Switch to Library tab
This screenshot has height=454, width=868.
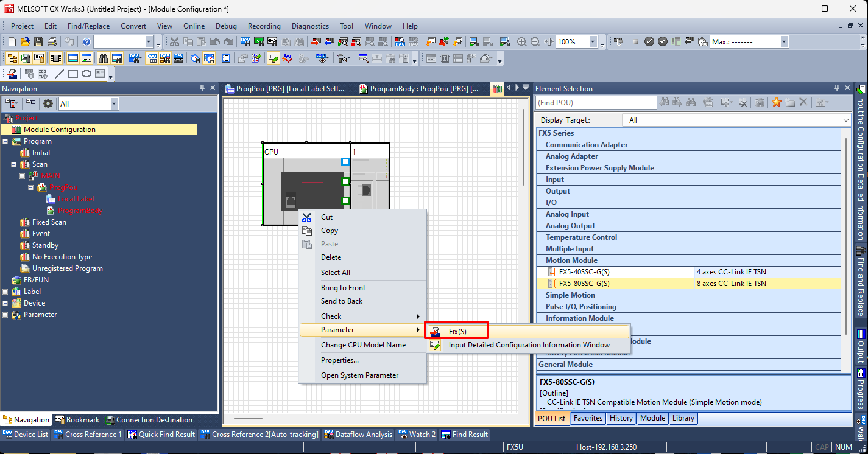tap(683, 418)
